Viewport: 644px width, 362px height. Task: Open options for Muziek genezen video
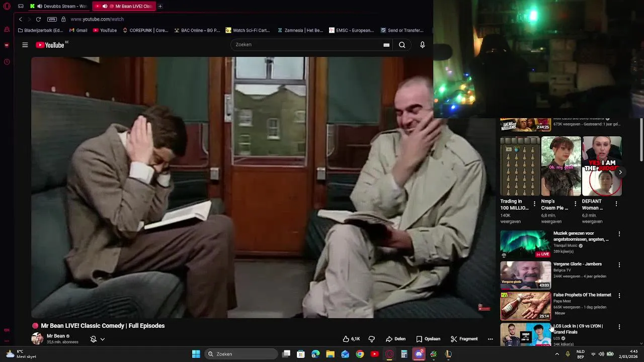[x=619, y=234]
